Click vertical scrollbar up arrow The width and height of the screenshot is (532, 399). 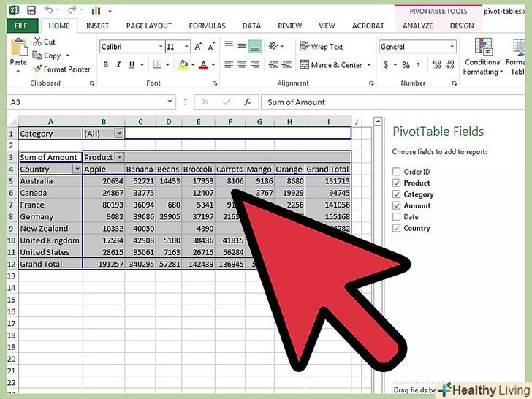point(378,121)
